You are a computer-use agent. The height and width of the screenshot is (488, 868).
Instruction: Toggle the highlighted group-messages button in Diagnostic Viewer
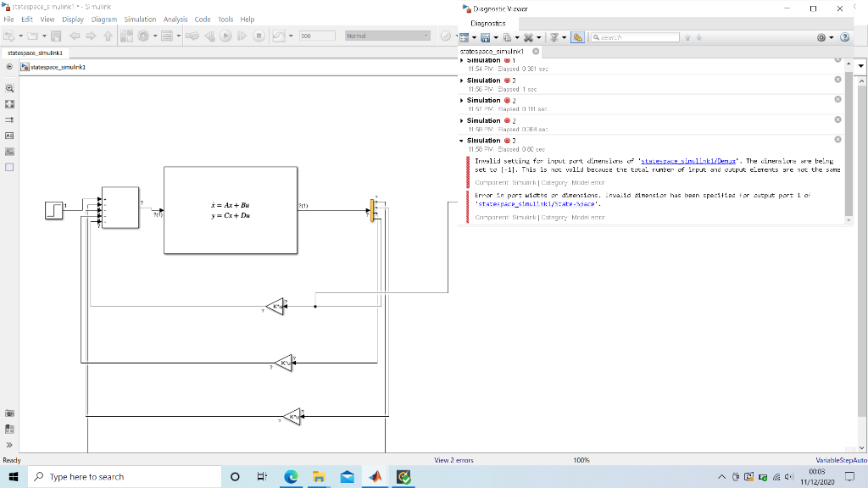[578, 37]
